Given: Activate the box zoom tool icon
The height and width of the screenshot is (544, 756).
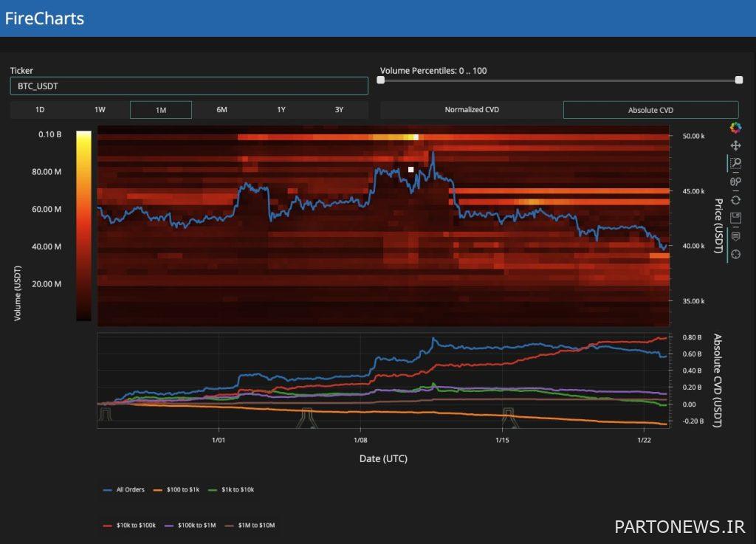Looking at the screenshot, I should [x=735, y=162].
